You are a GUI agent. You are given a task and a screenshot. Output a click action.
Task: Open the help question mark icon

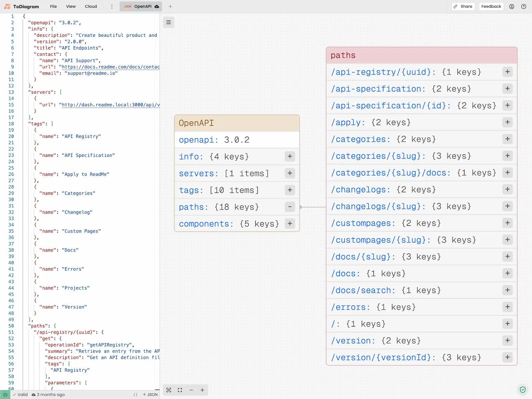(524, 6)
